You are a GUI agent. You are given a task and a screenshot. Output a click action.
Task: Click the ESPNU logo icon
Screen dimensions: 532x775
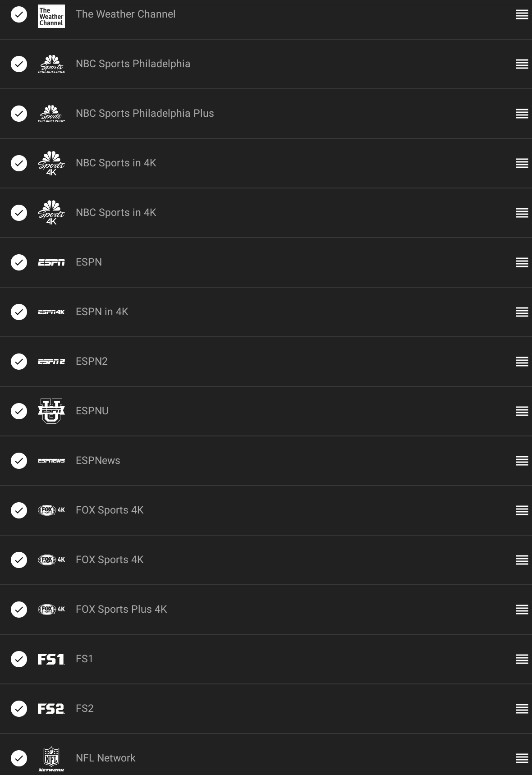(x=51, y=411)
